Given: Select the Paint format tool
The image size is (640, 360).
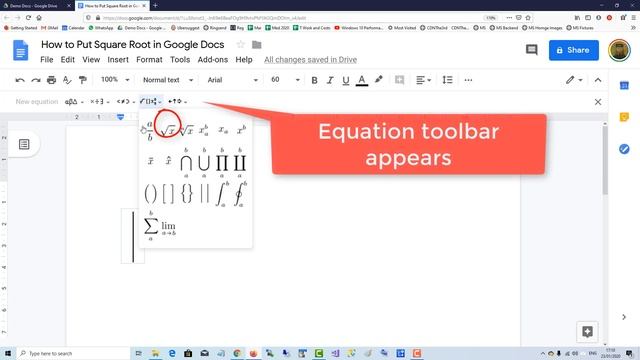Looking at the screenshot, I should point(83,80).
